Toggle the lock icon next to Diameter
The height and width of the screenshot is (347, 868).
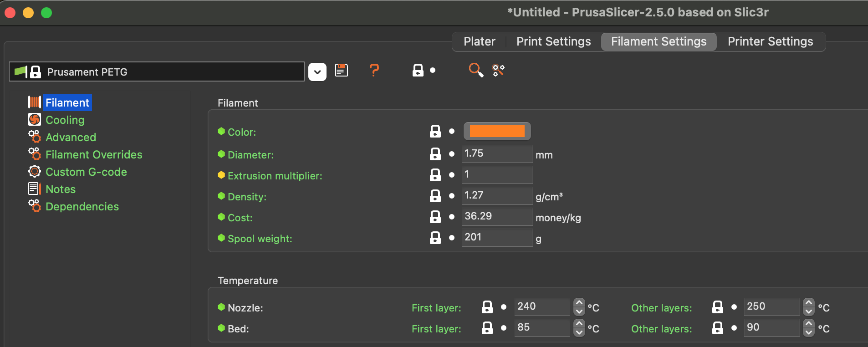435,154
